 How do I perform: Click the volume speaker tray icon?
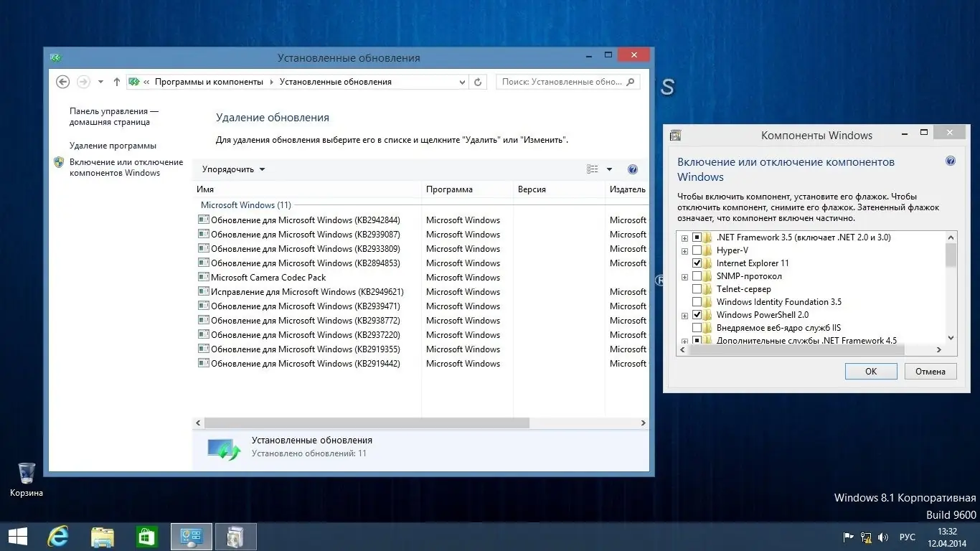884,537
